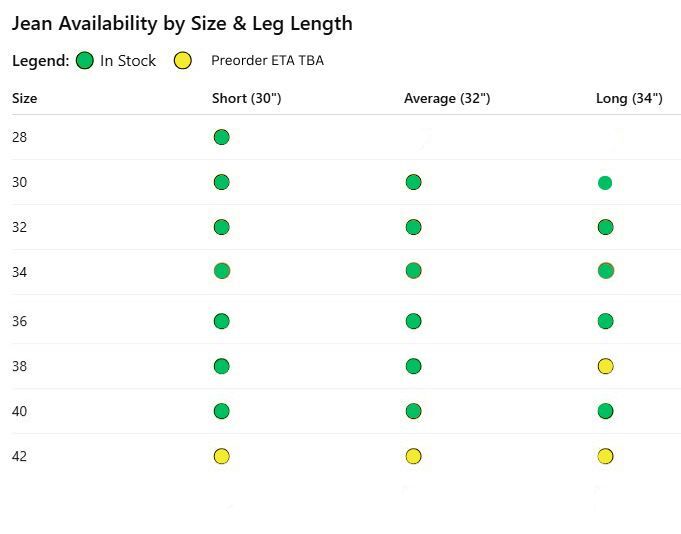Select the size 38 row label
Image resolution: width=681 pixels, height=534 pixels.
pyautogui.click(x=20, y=366)
